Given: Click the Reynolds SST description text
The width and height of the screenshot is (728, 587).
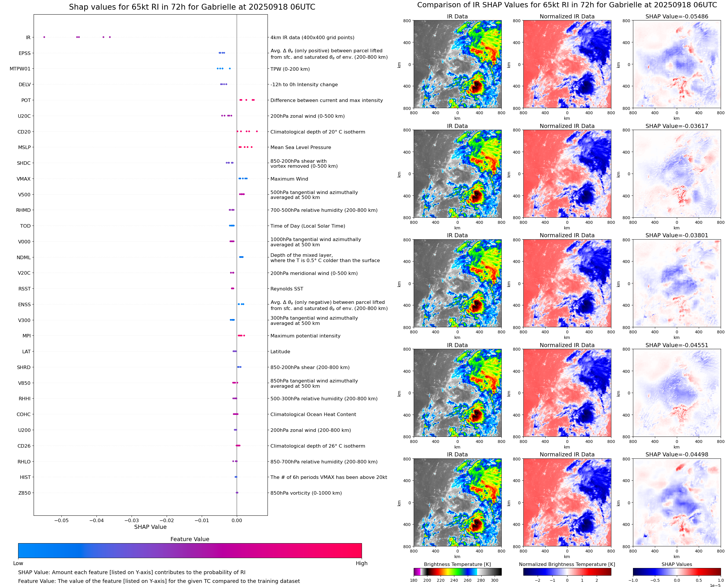Looking at the screenshot, I should pyautogui.click(x=287, y=289).
